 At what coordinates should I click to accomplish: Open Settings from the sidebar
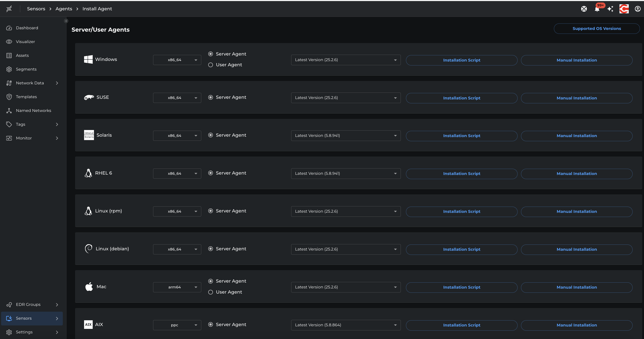(x=24, y=332)
